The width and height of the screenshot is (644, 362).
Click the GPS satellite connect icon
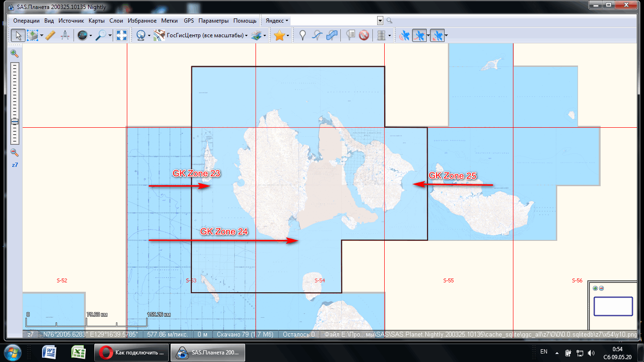[405, 35]
